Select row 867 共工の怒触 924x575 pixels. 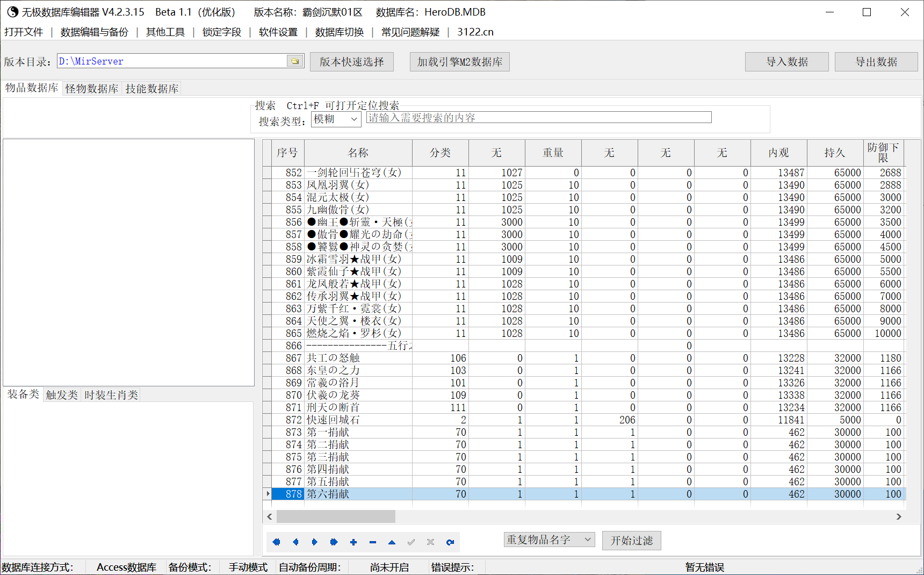tap(584, 358)
